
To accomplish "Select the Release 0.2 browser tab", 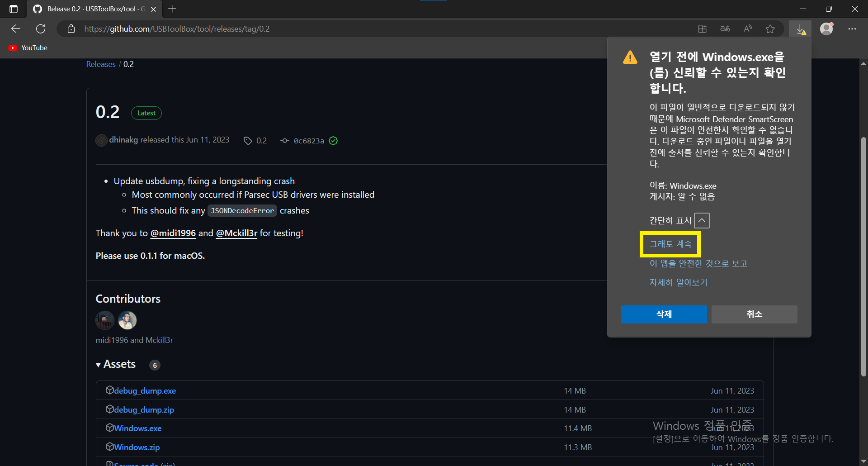I will [94, 9].
